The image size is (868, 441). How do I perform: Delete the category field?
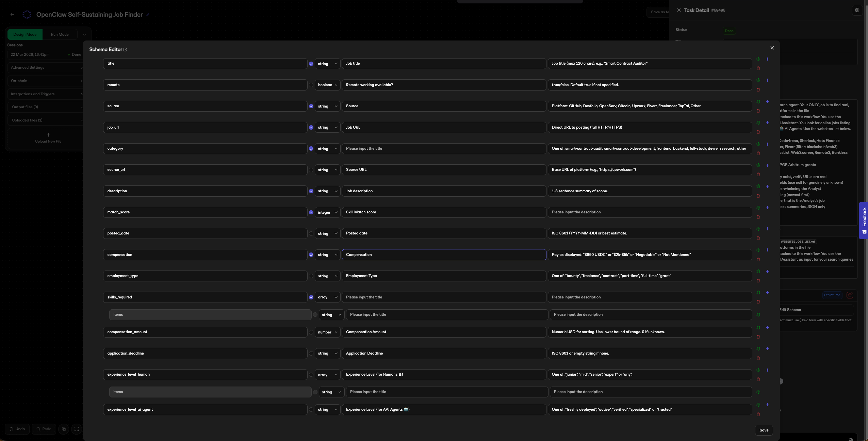point(758,153)
